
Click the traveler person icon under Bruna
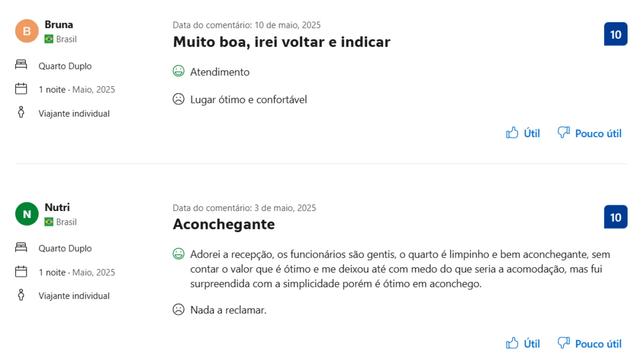pos(21,113)
